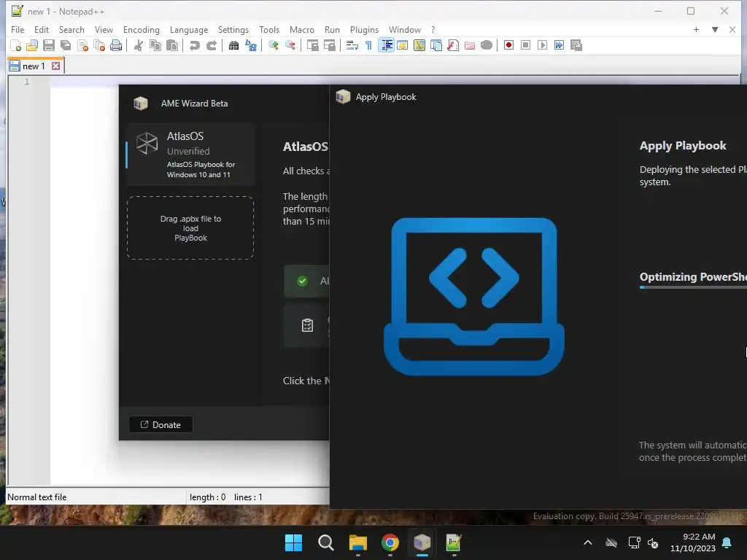
Task: Open the Search menu
Action: click(x=71, y=29)
